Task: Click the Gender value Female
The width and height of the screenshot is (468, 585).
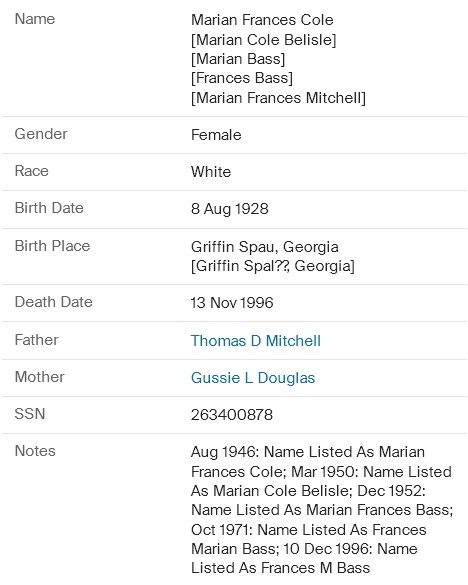Action: click(x=216, y=135)
